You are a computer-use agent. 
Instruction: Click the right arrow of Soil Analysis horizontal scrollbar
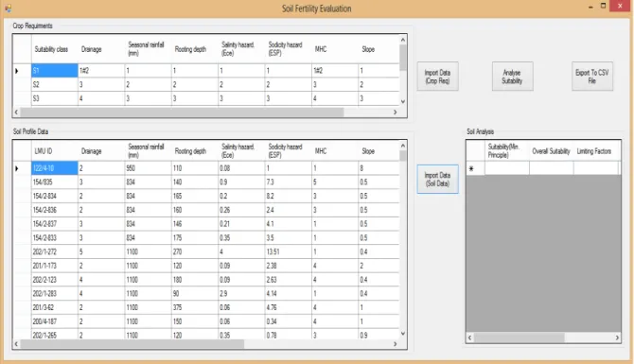(x=617, y=338)
